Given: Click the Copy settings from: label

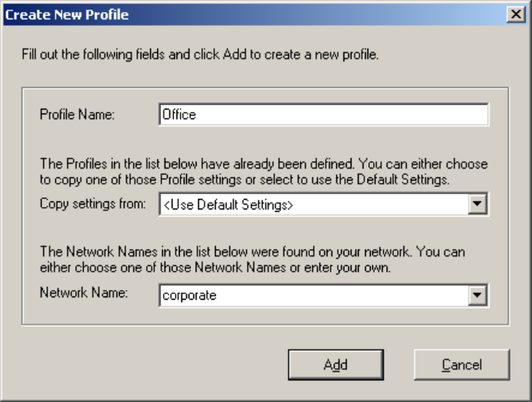Looking at the screenshot, I should pyautogui.click(x=93, y=204).
